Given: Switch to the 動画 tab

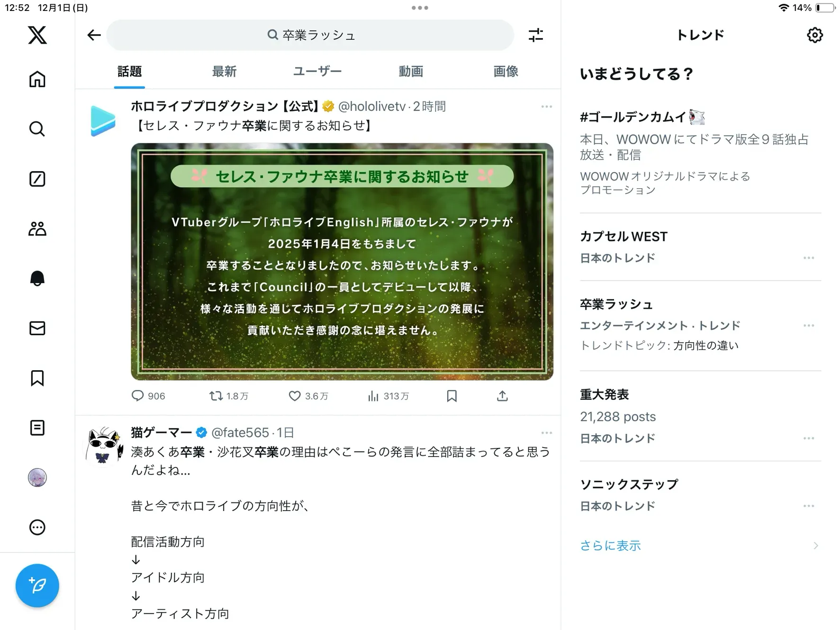Looking at the screenshot, I should pyautogui.click(x=410, y=72).
